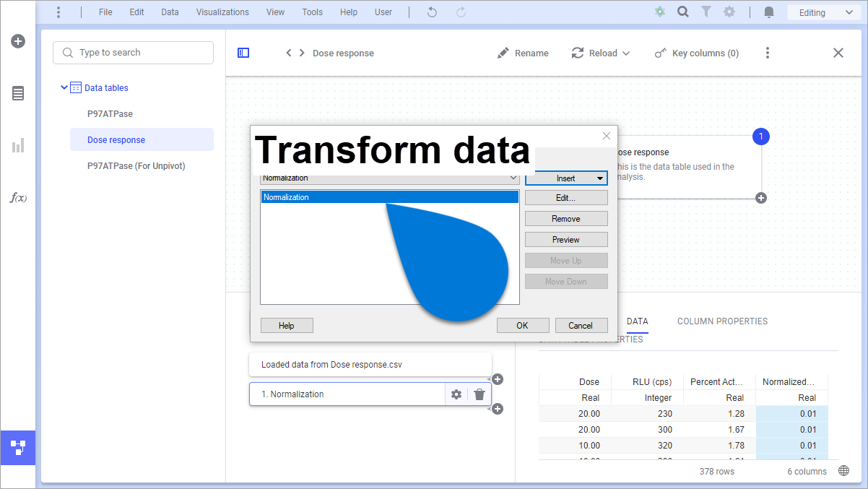Open the Reload dropdown
This screenshot has width=868, height=489.
click(x=601, y=53)
